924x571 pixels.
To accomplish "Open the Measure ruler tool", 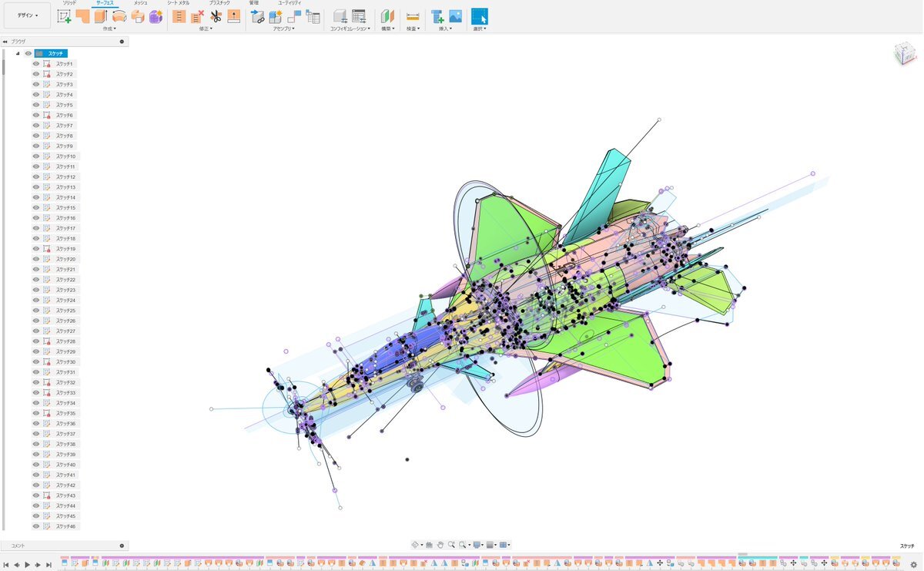I will (413, 16).
